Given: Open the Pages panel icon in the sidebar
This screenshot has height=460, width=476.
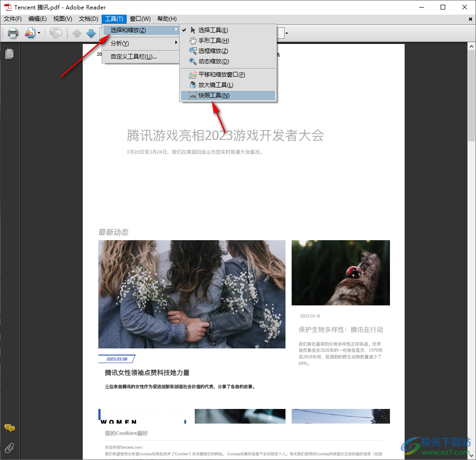Looking at the screenshot, I should point(9,54).
